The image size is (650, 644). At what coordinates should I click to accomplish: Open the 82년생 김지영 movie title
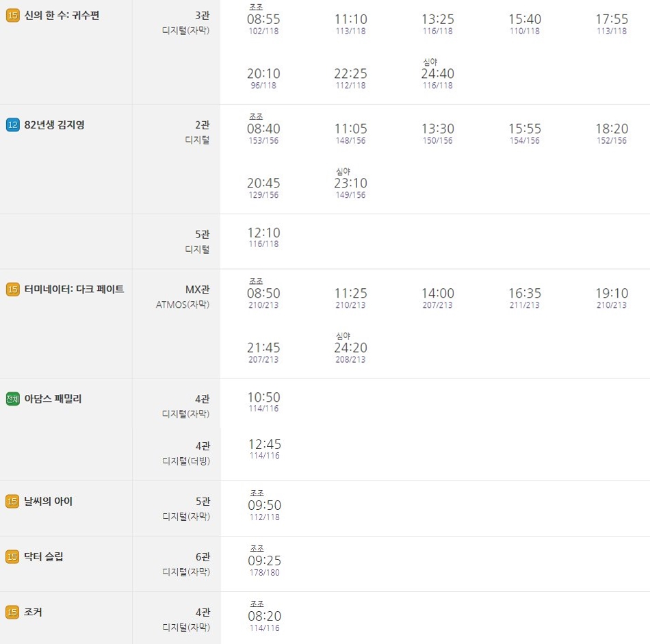[54, 125]
